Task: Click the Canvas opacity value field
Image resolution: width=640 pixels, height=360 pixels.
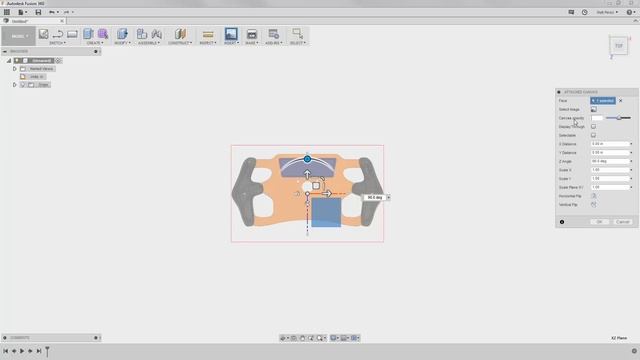Action: point(597,118)
